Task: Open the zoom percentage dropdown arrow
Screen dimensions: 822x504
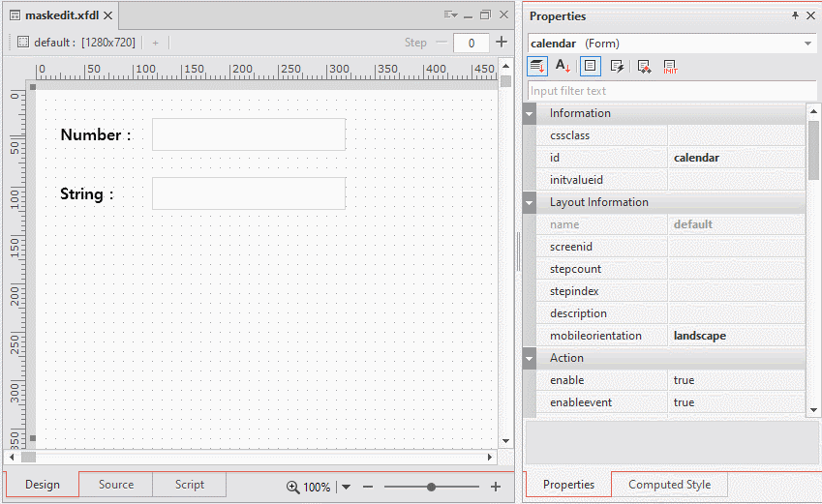Action: coord(346,488)
